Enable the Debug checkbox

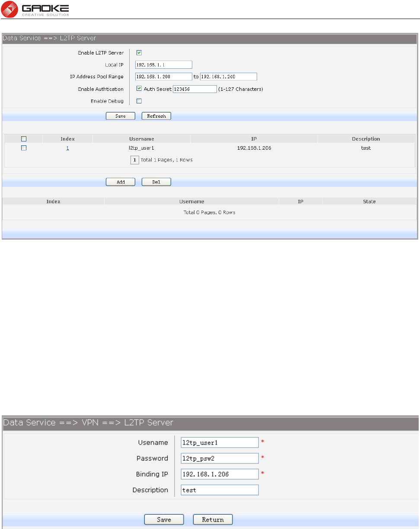tap(139, 101)
